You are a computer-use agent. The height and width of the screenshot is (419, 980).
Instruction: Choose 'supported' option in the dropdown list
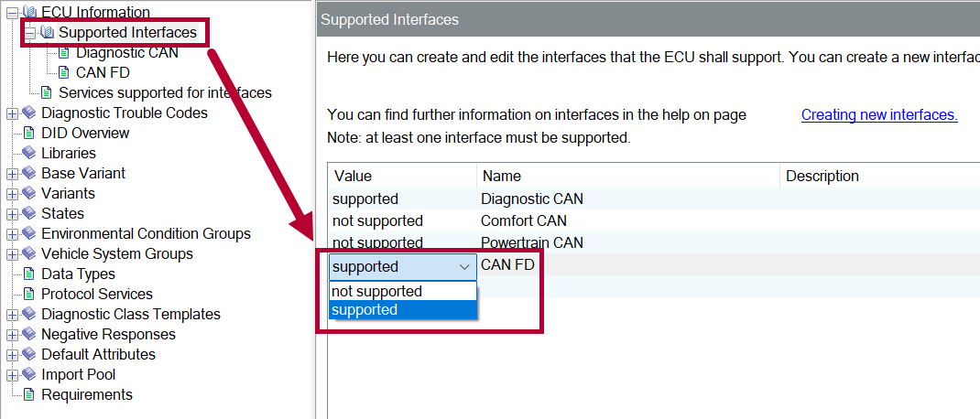click(365, 310)
